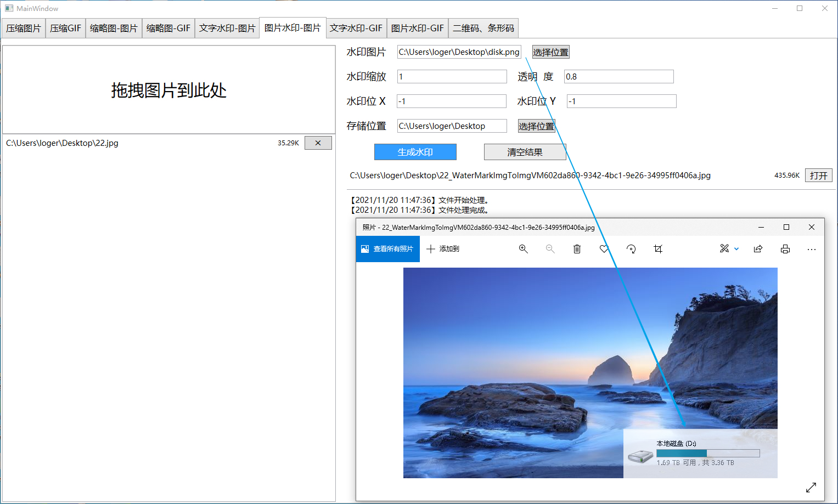Open the 缩略图-图片 tab

pos(114,28)
